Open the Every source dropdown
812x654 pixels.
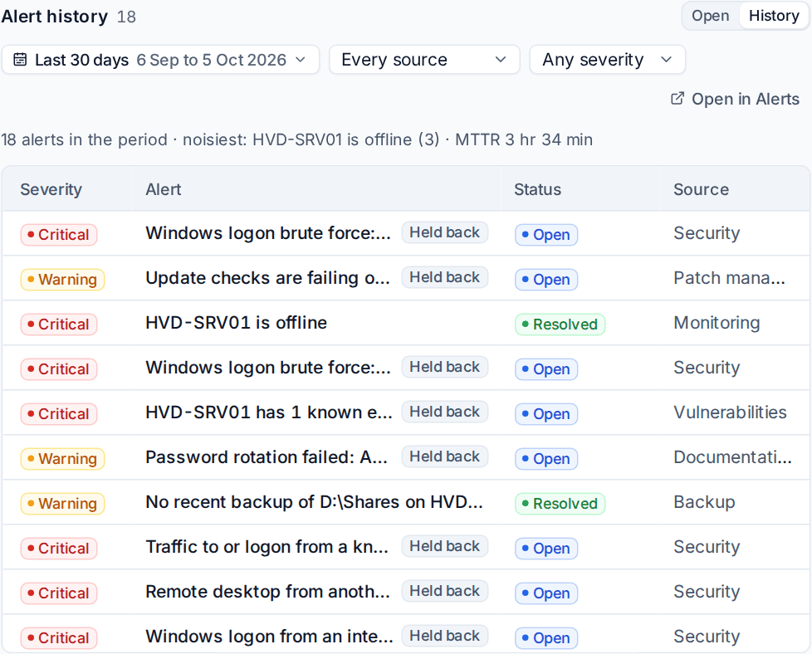424,60
